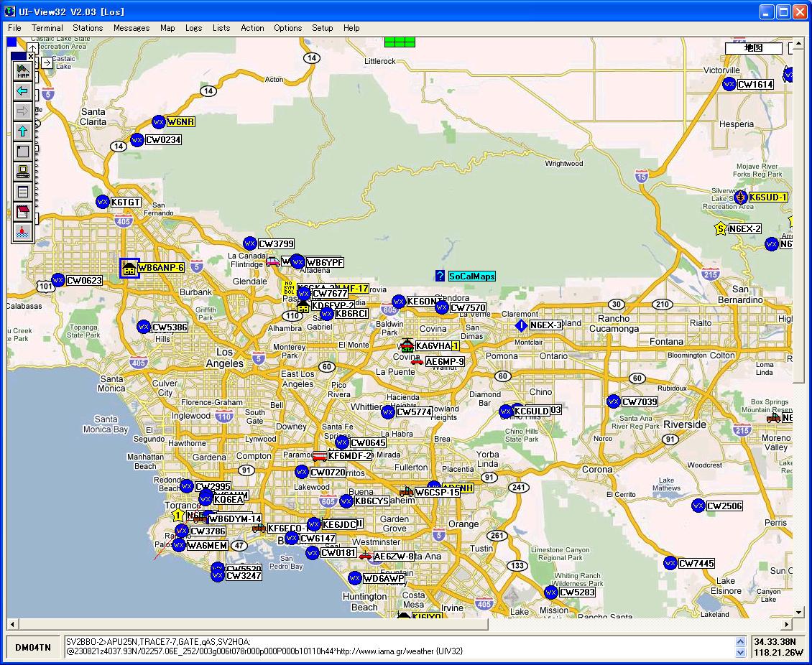Open the Stations menu

[88, 28]
